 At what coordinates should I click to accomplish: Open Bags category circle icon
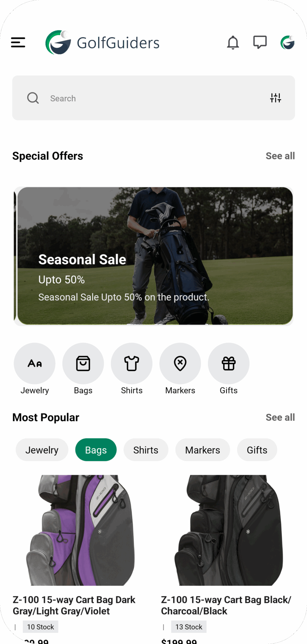(x=83, y=363)
